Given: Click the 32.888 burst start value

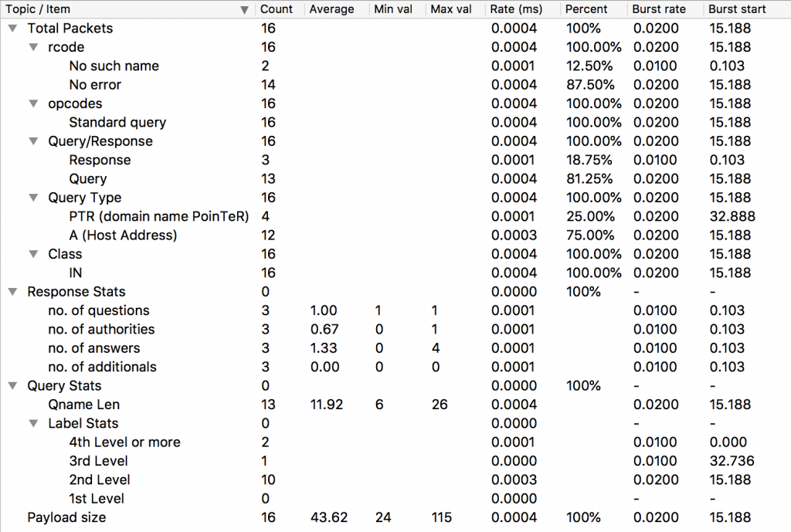Looking at the screenshot, I should click(732, 217).
